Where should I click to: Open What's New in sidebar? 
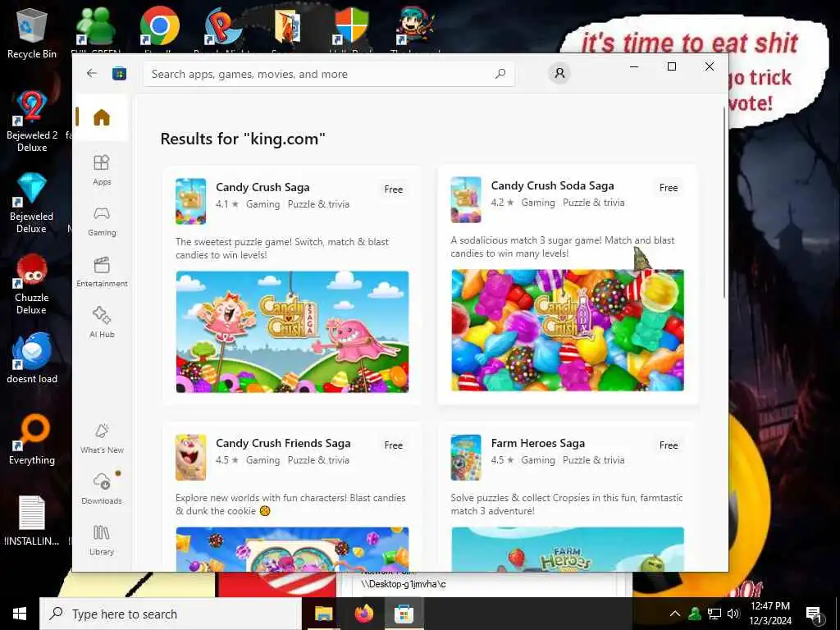102,438
